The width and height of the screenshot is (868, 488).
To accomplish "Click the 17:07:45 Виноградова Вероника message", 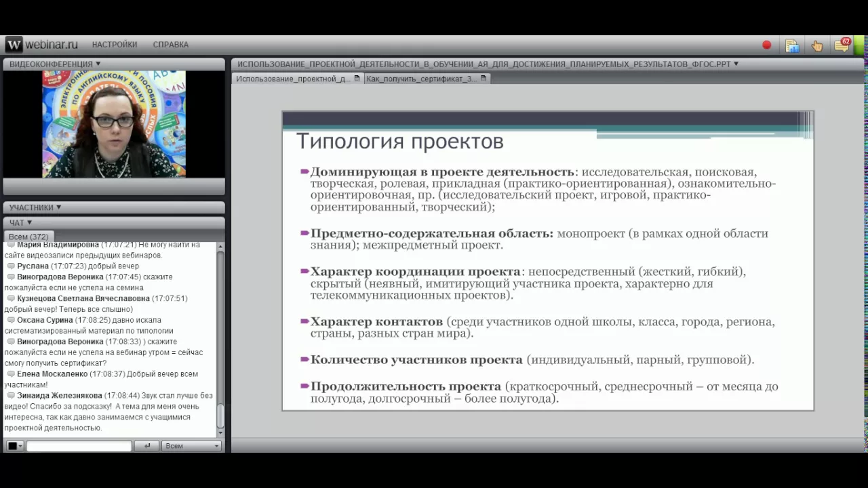I will pyautogui.click(x=89, y=282).
